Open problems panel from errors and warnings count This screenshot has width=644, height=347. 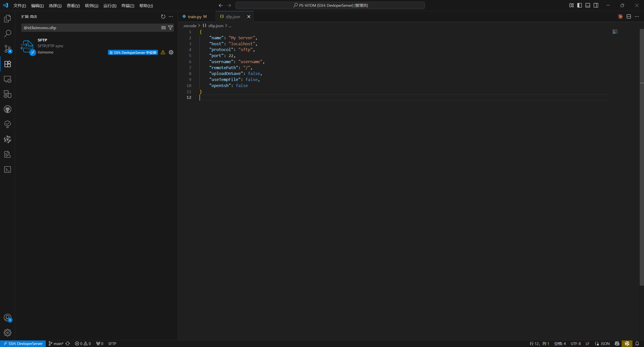pyautogui.click(x=83, y=343)
